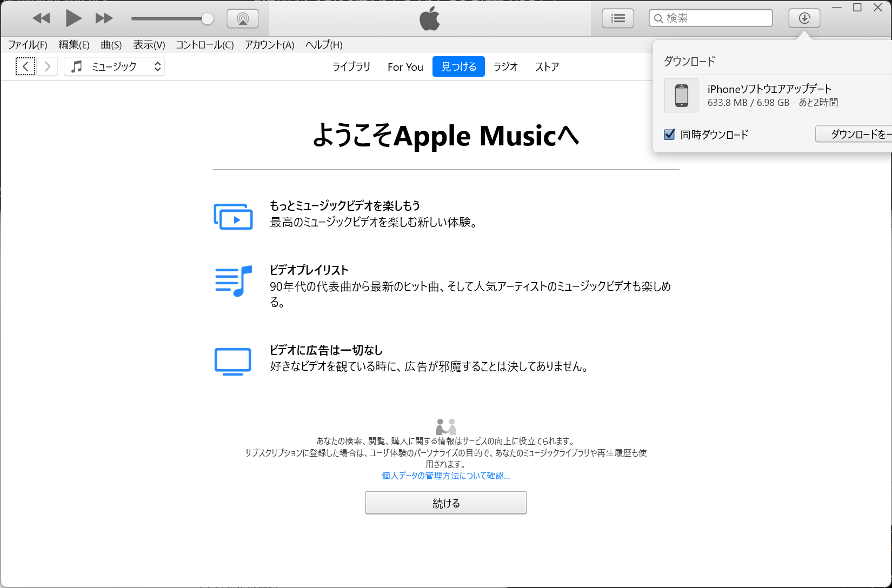Click the downloads arrow icon
This screenshot has width=892, height=588.
pos(804,18)
